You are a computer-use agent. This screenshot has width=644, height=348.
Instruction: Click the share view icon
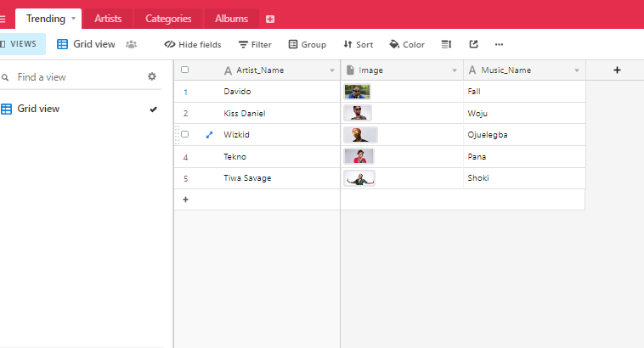473,44
